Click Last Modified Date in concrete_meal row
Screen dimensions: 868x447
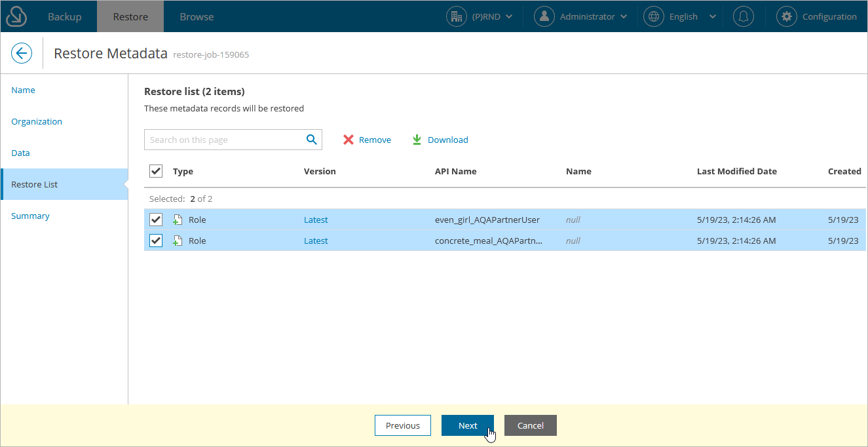pyautogui.click(x=736, y=241)
